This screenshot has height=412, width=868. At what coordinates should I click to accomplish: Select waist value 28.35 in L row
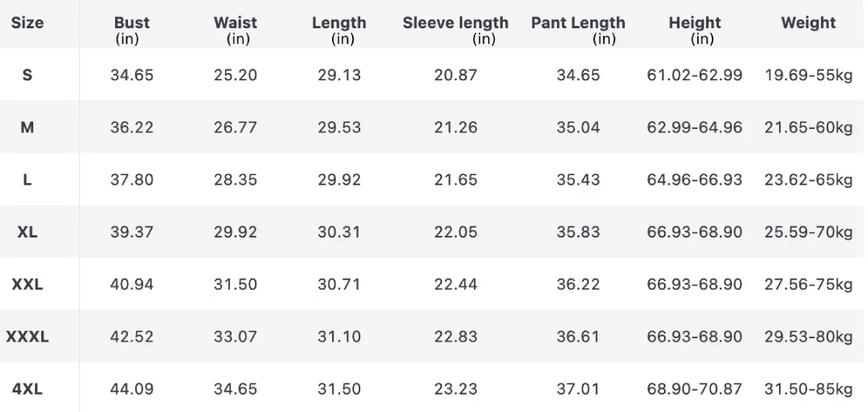tap(235, 180)
